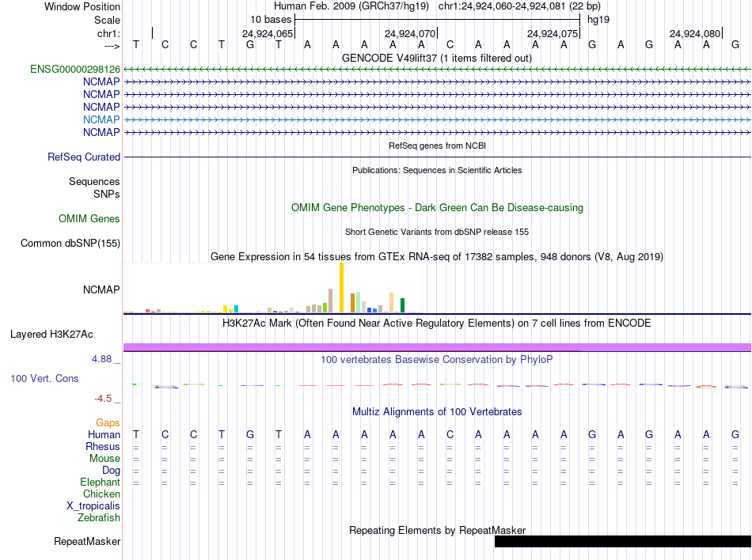Click the light-blue NCMAP transcript label
The height and width of the screenshot is (560, 752).
click(x=101, y=119)
